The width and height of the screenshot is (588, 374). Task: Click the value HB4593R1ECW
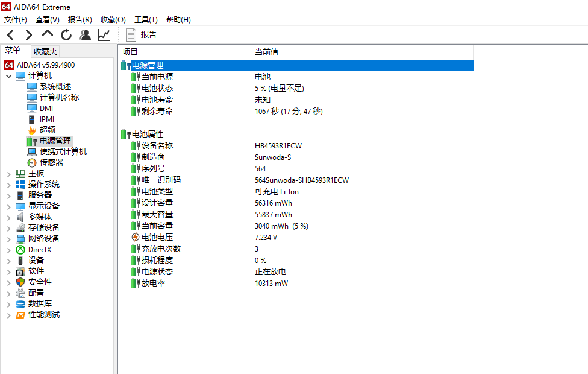(278, 146)
